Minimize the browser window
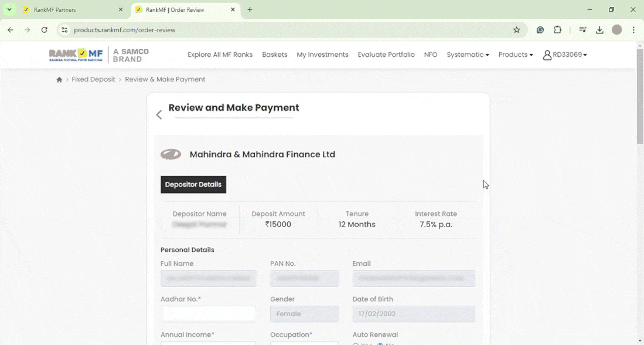 (590, 10)
